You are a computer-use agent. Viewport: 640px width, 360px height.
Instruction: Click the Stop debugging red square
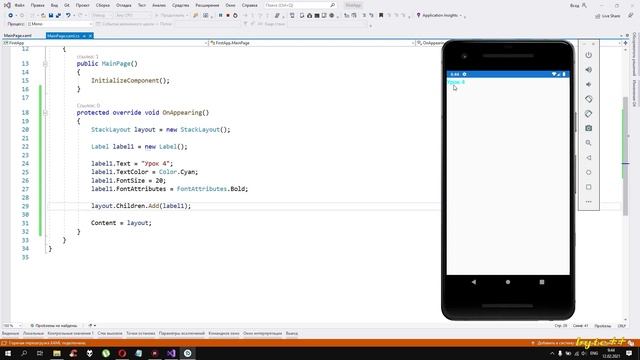pos(228,16)
